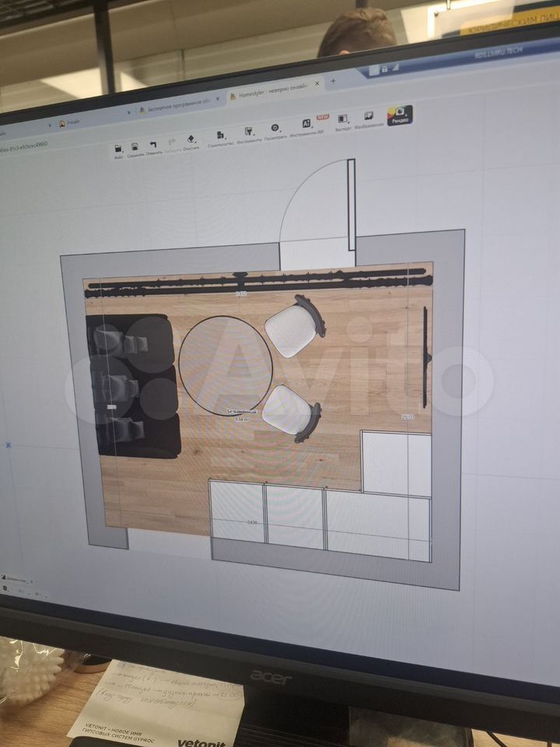Click the Рендер (Render) button
Image resolution: width=560 pixels, height=747 pixels.
pyautogui.click(x=400, y=114)
